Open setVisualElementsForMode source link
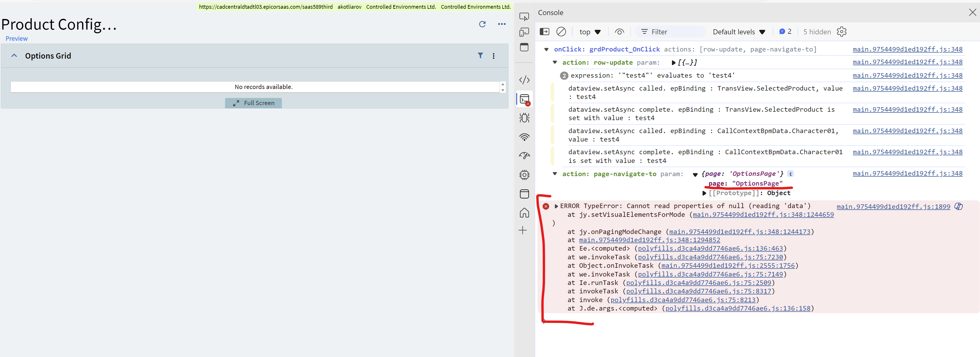This screenshot has width=980, height=357. click(x=763, y=215)
